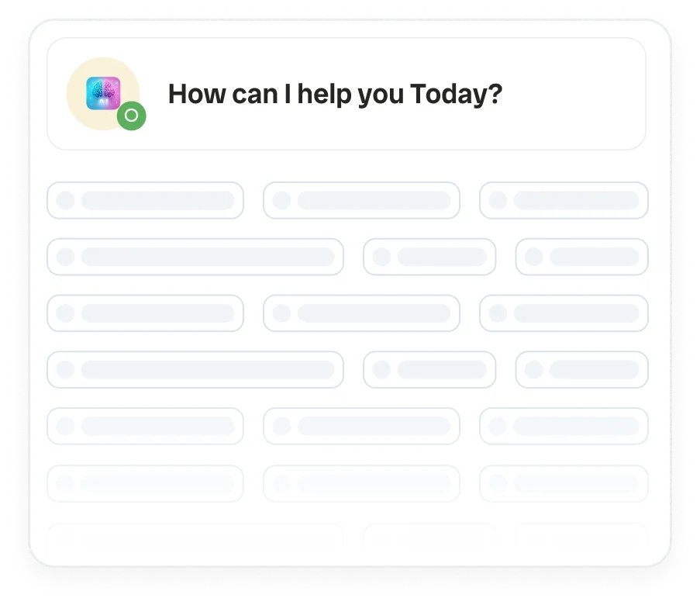700x605 pixels.
Task: Choose the wide suggestion chip in the second row
Action: tap(195, 257)
